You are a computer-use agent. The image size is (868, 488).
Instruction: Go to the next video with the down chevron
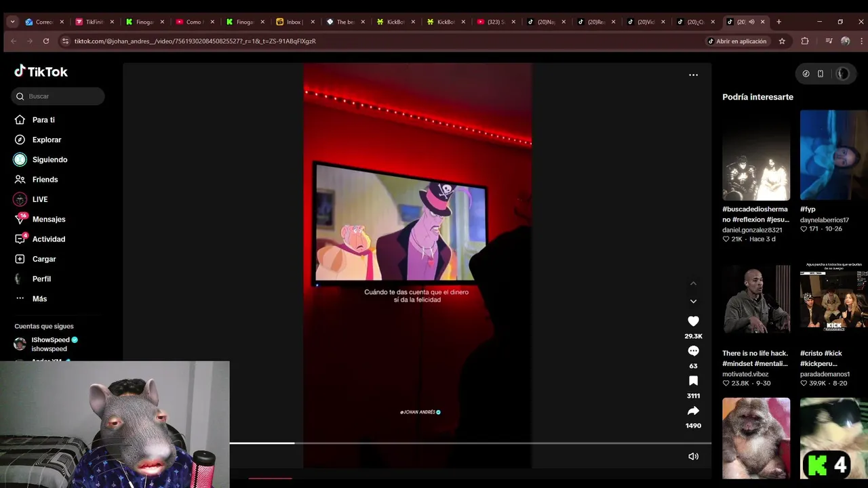point(693,301)
